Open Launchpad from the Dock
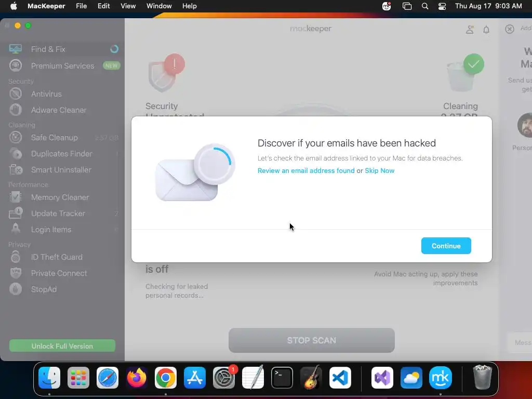The width and height of the screenshot is (532, 399). click(x=78, y=378)
